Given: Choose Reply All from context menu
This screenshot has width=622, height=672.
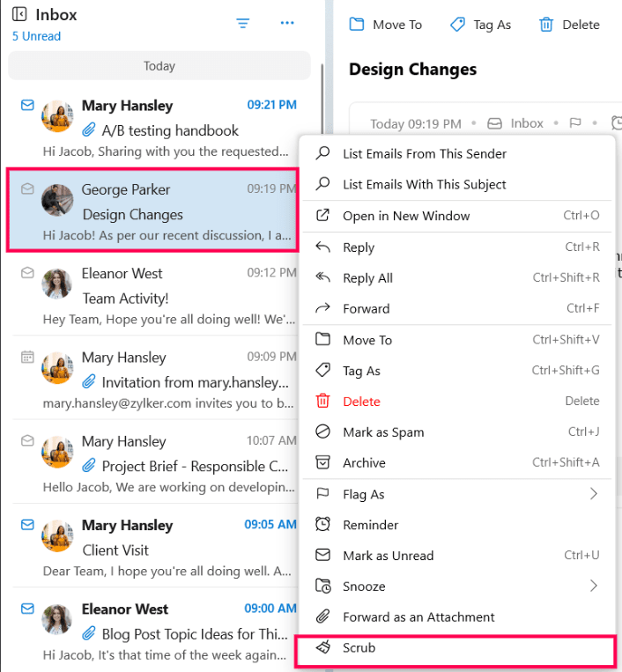Looking at the screenshot, I should 457,277.
